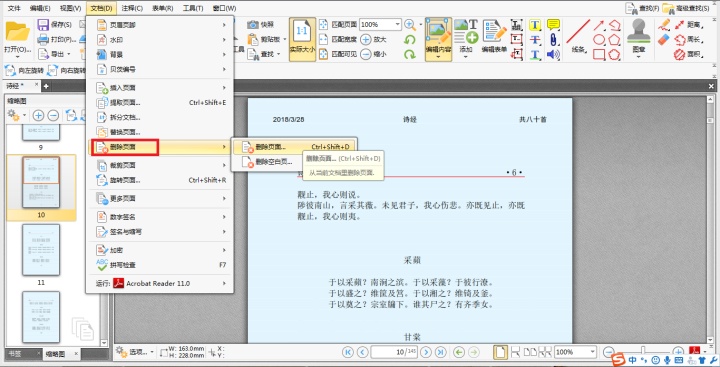
Task: Open the 文档(D) menu in the menu bar
Action: point(101,8)
